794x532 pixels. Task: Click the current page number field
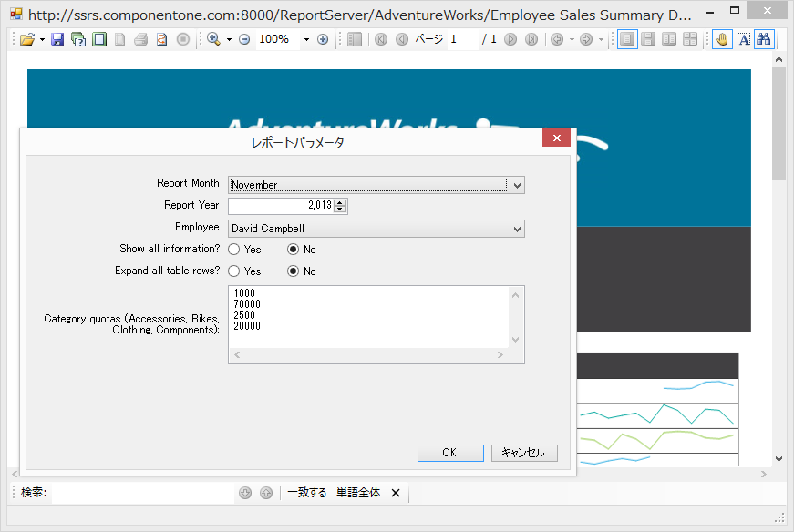[x=462, y=39]
